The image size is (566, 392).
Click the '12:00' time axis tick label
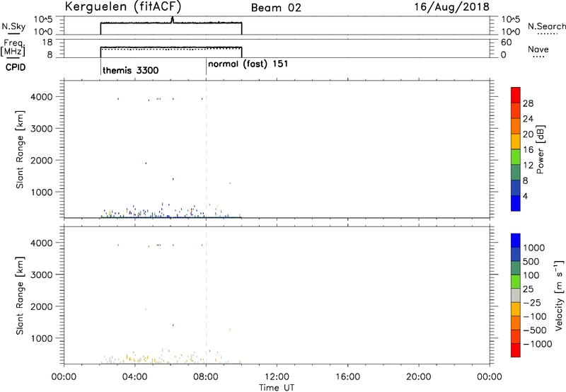(x=277, y=377)
